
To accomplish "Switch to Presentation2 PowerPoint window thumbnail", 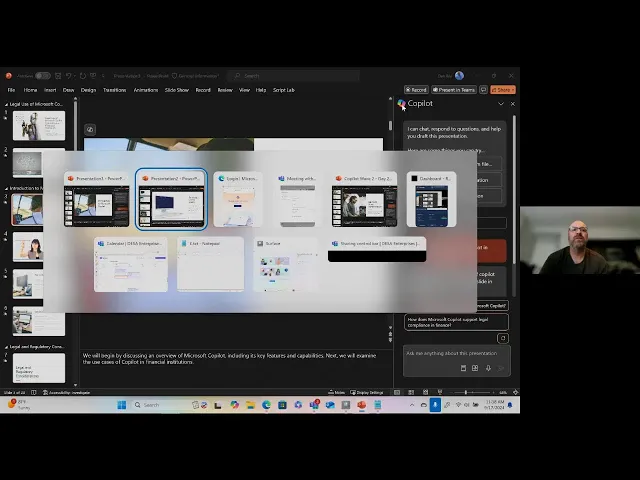I will coord(171,200).
